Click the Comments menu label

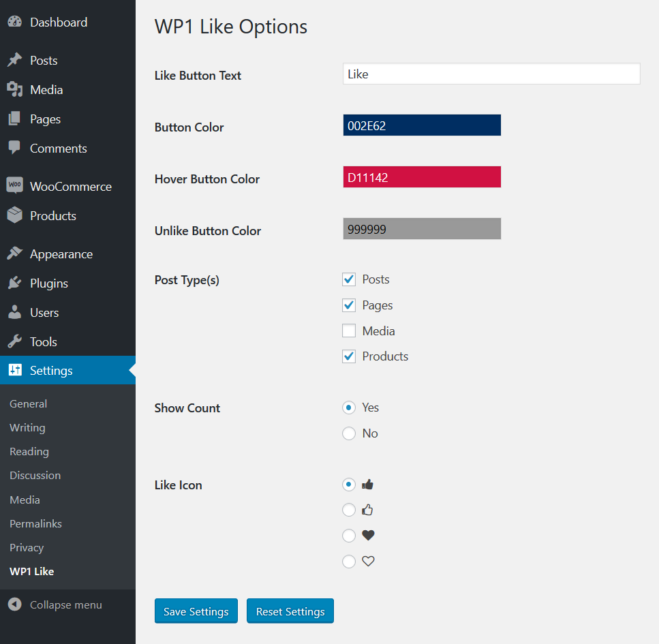(x=59, y=149)
